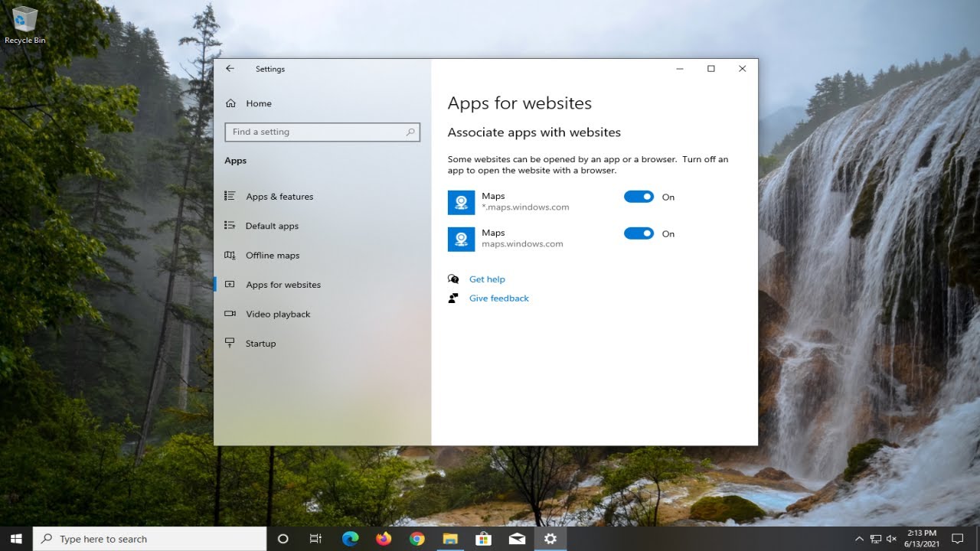
Task: Maximize the Settings window
Action: click(710, 69)
